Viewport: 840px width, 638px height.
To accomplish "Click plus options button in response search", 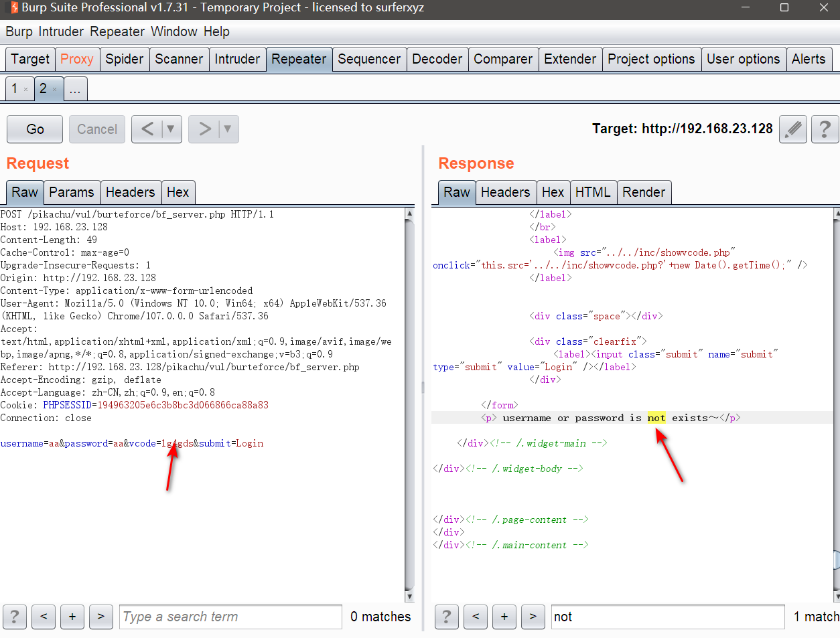I will click(x=504, y=617).
